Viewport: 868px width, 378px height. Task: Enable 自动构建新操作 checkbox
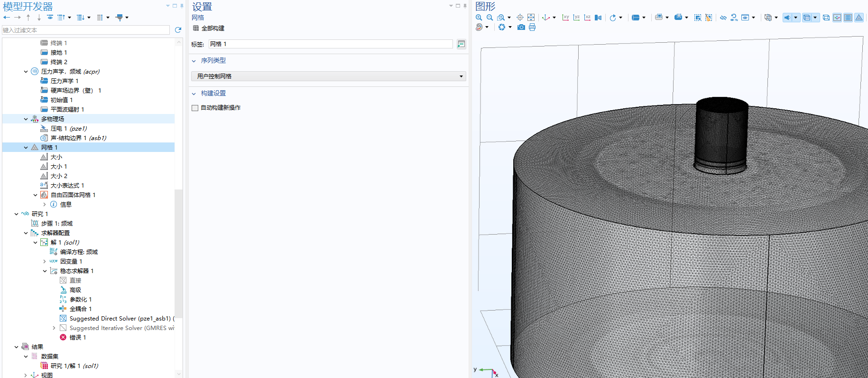[195, 108]
